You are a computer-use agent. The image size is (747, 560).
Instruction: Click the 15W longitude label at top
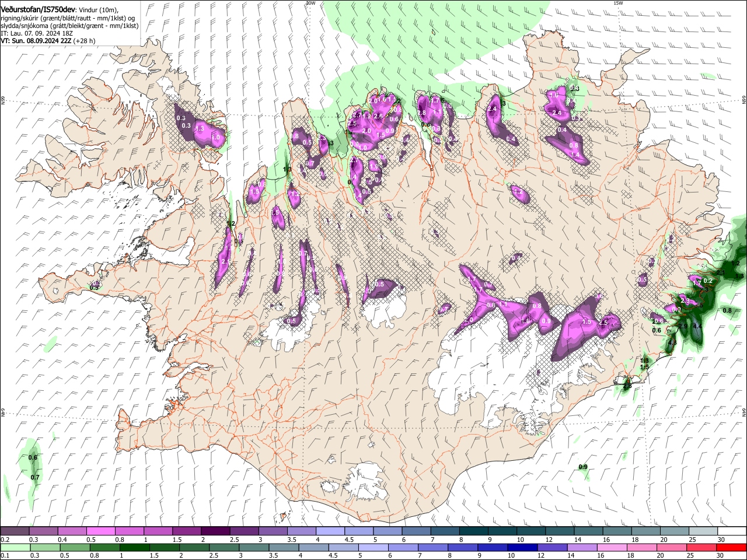(x=618, y=3)
